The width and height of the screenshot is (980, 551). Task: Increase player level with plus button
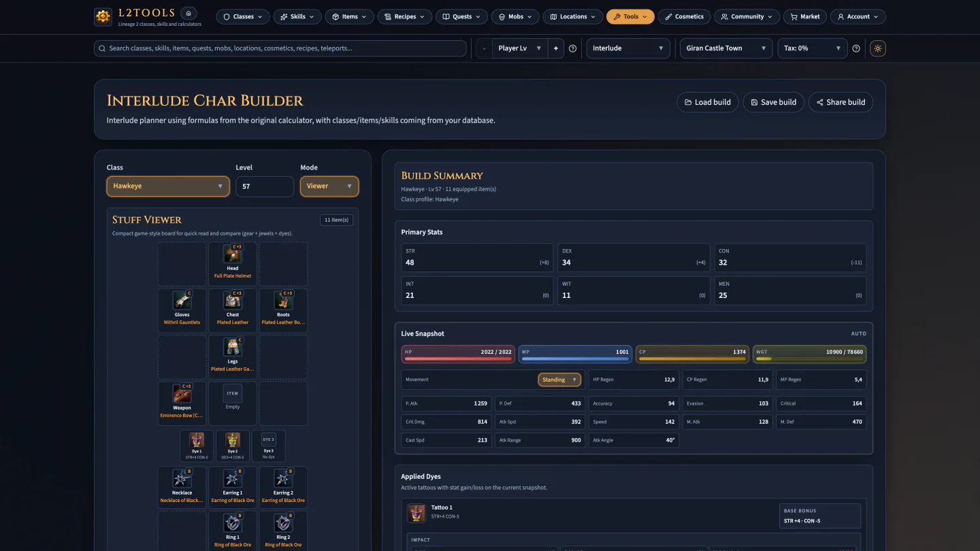tap(556, 48)
